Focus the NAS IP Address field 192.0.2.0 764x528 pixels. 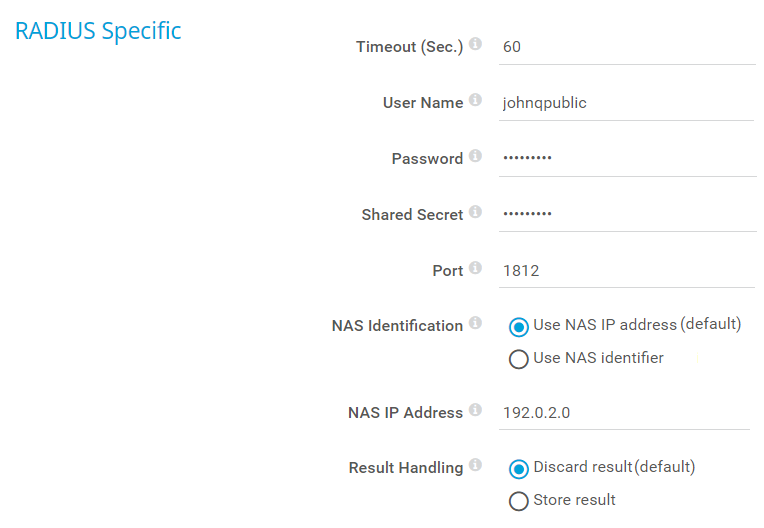tap(624, 412)
